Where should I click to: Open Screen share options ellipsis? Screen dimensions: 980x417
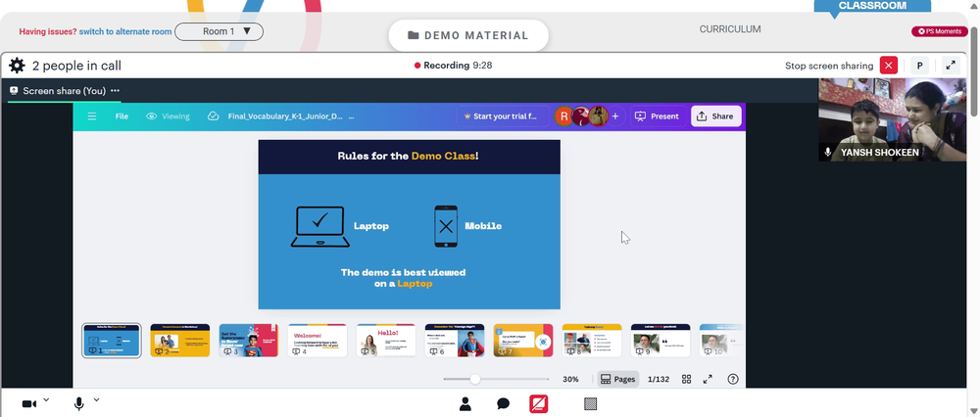(115, 90)
